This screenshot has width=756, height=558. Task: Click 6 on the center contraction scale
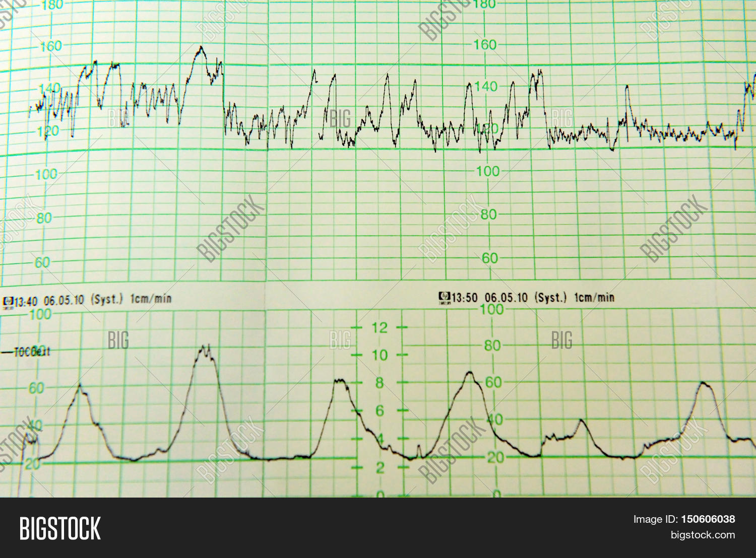pyautogui.click(x=380, y=411)
